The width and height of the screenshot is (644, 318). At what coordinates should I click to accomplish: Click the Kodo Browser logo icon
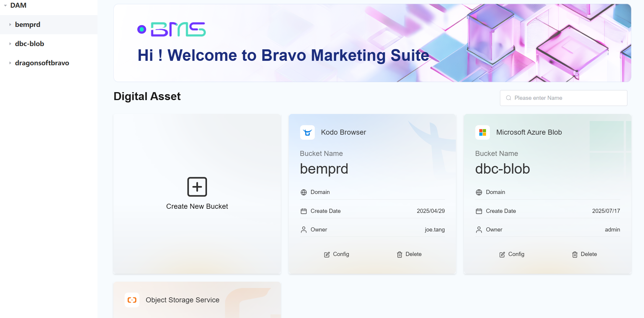[307, 132]
